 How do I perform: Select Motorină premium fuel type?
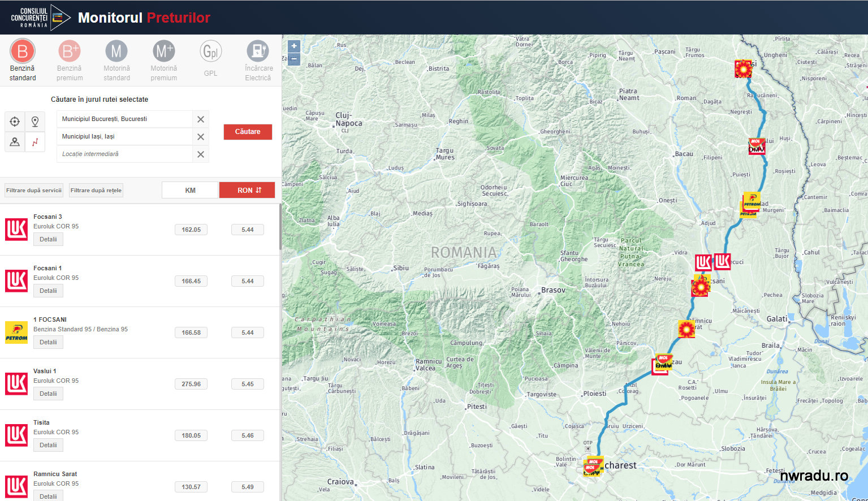pyautogui.click(x=163, y=61)
